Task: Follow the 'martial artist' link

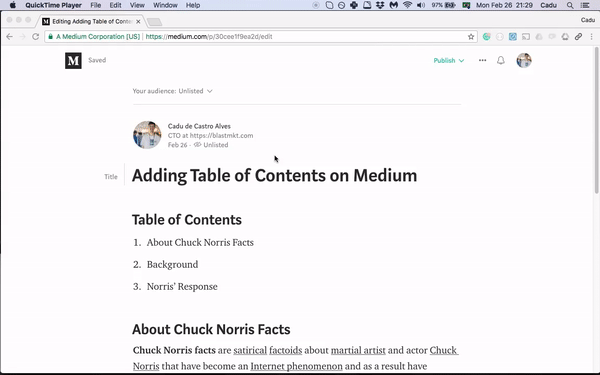Action: click(x=358, y=351)
